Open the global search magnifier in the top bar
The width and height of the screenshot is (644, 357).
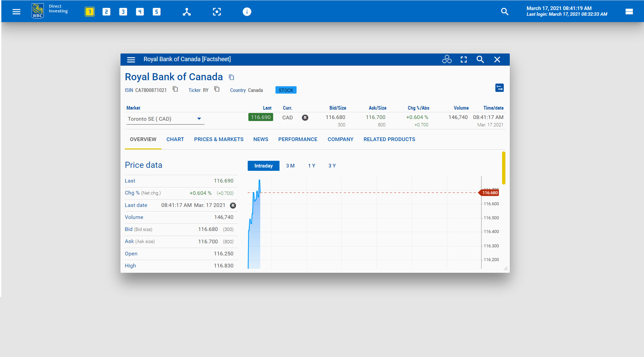[x=504, y=11]
